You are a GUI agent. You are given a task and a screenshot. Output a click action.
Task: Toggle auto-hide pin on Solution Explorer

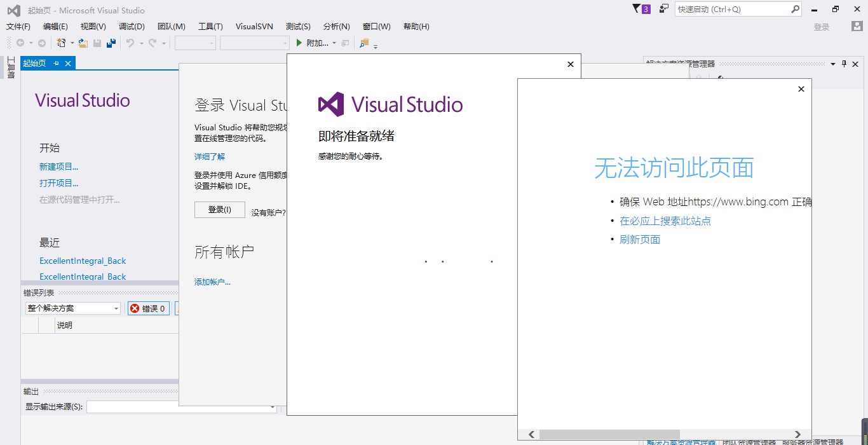pos(844,64)
